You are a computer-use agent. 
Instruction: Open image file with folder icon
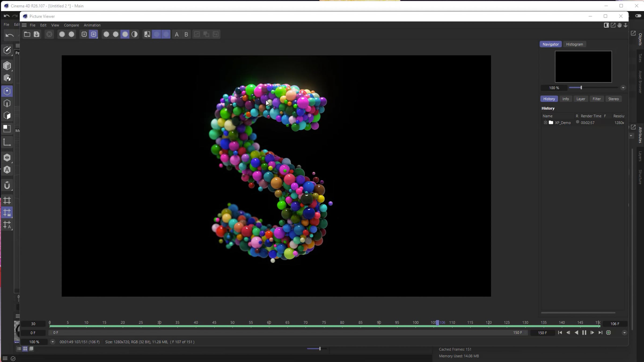coord(27,34)
